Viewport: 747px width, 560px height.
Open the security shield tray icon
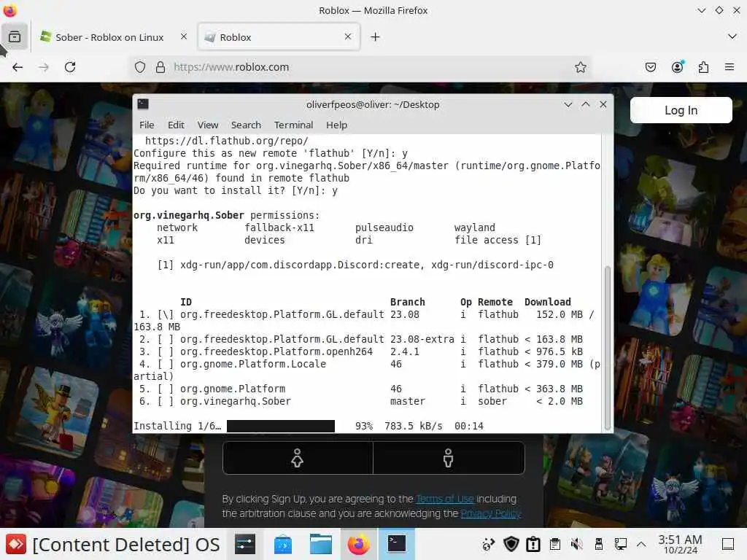tap(511, 544)
